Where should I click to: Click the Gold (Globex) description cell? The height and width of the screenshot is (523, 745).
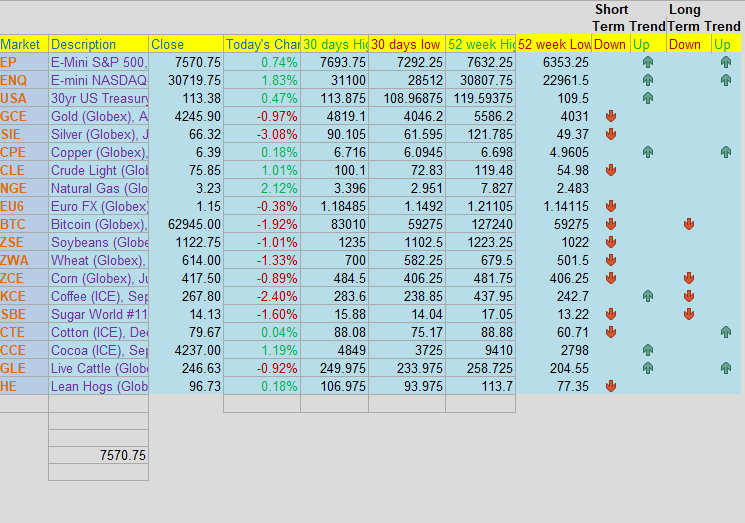[98, 116]
